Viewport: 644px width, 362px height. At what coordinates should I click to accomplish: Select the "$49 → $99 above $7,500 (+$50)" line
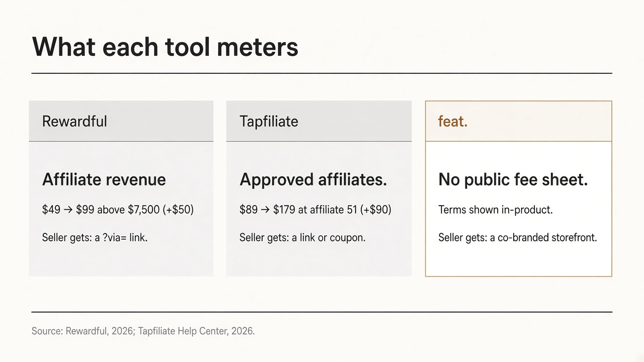point(118,210)
